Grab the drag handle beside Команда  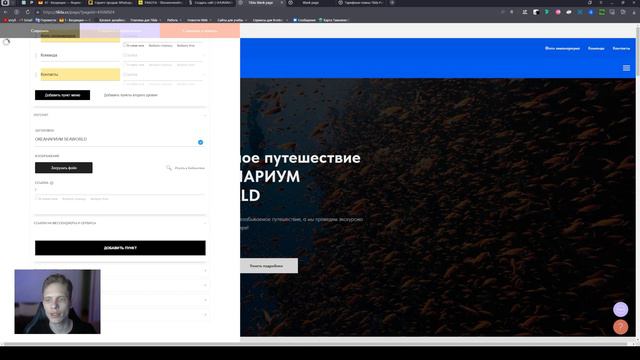pos(36,56)
